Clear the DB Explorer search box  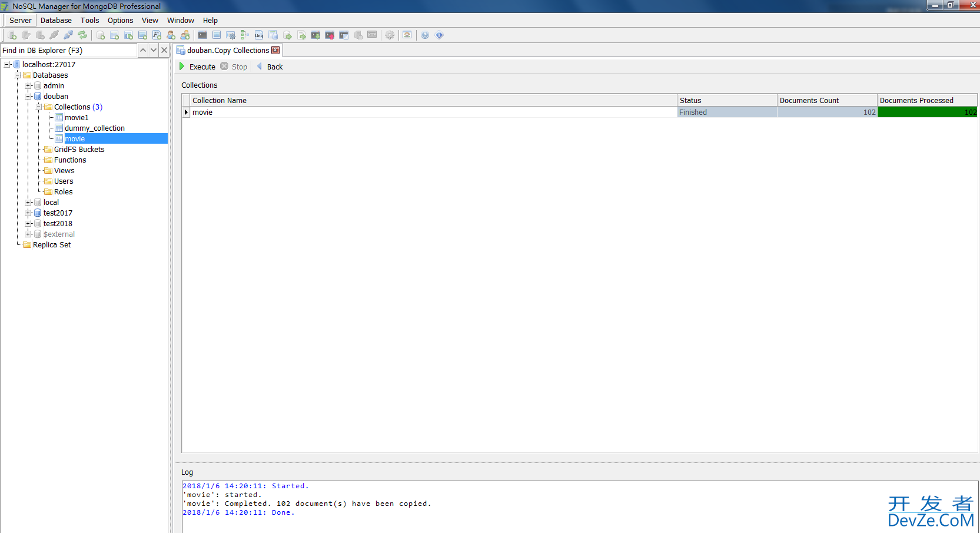164,50
